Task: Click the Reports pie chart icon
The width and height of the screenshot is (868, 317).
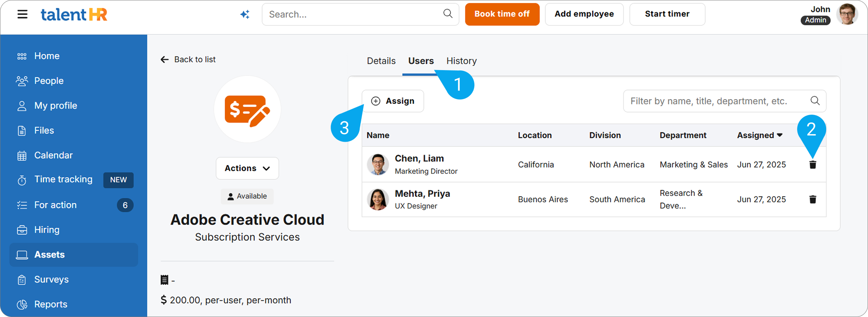Action: 22,305
